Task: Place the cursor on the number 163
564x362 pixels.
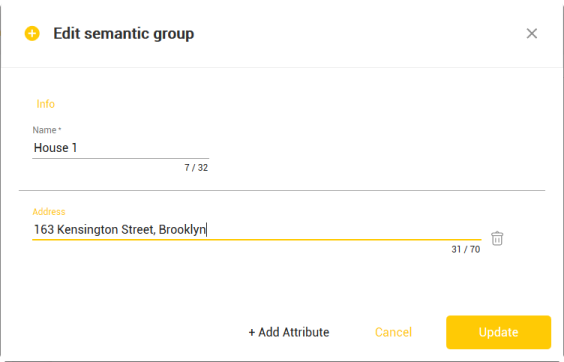Action: click(44, 230)
